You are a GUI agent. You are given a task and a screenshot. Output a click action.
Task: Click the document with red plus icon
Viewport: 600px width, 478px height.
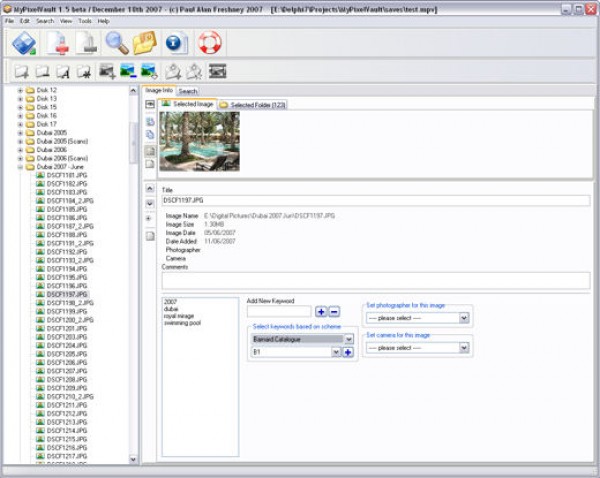[x=59, y=43]
